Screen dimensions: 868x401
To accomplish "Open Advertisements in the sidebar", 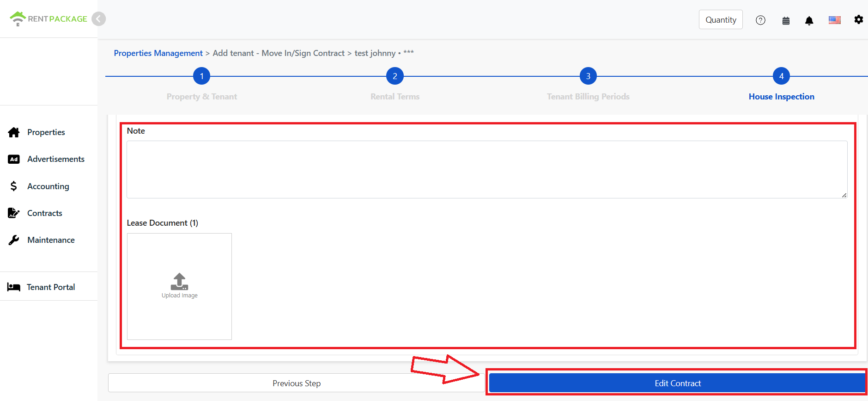I will 55,159.
